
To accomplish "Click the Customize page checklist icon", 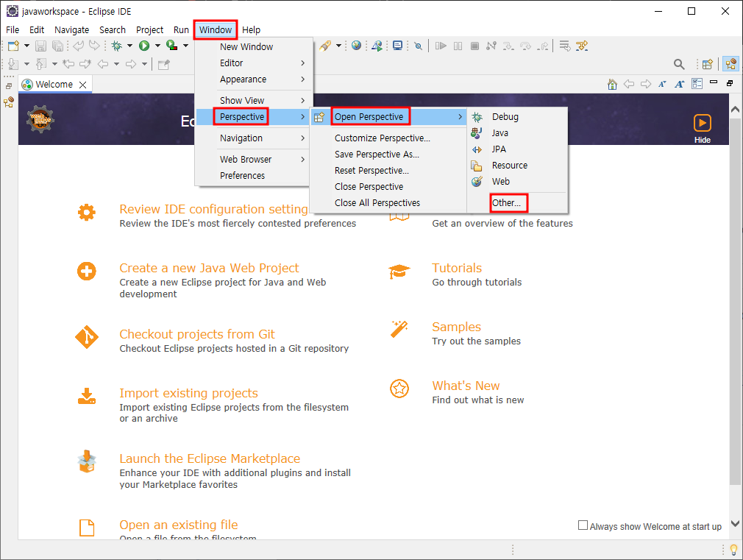I will point(697,84).
